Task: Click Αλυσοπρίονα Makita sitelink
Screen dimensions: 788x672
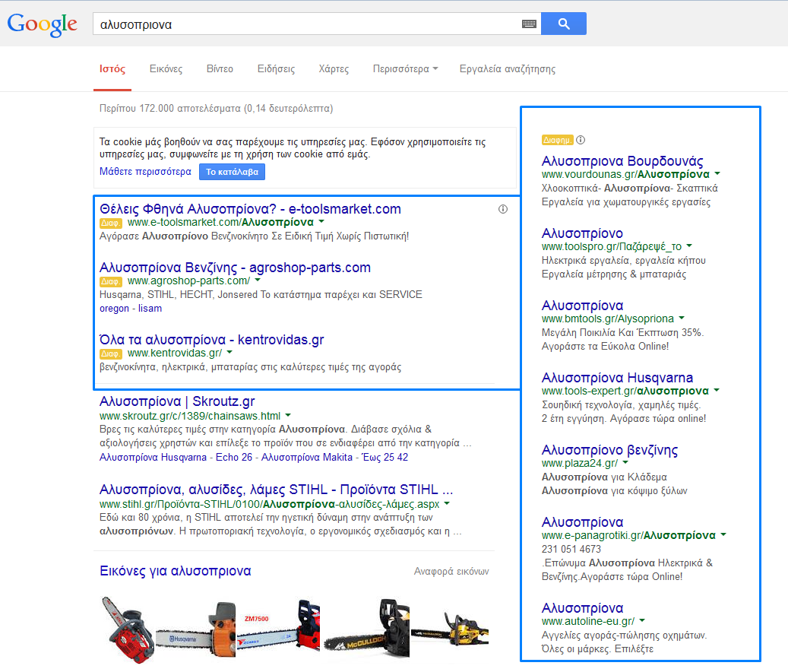Action: click(307, 458)
